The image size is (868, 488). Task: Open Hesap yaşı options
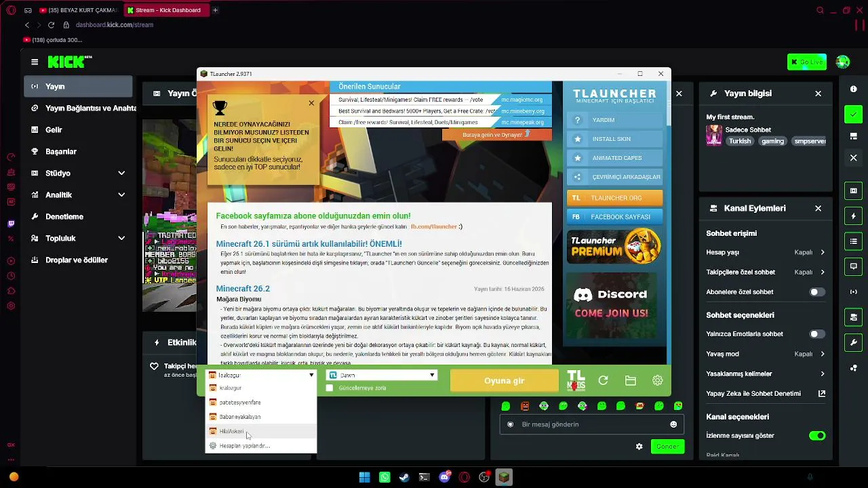pos(766,252)
